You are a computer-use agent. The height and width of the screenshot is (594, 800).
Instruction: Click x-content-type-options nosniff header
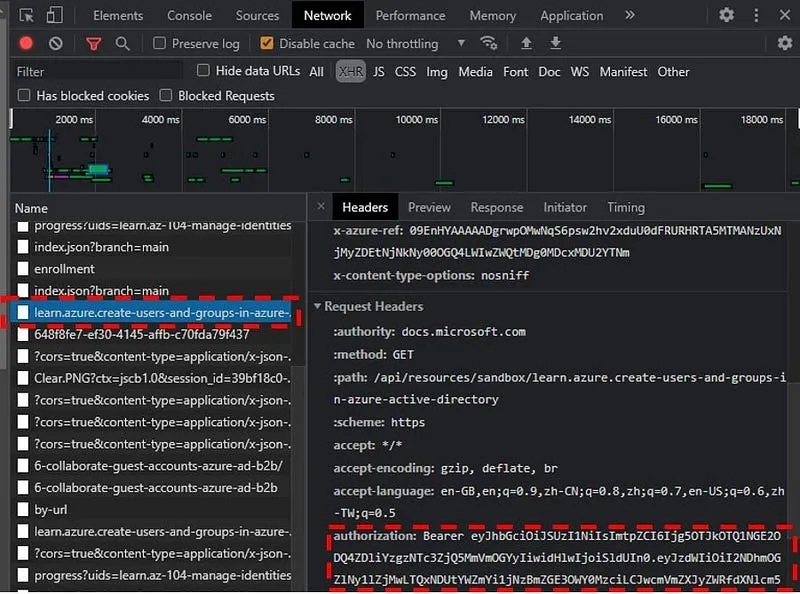tap(431, 276)
